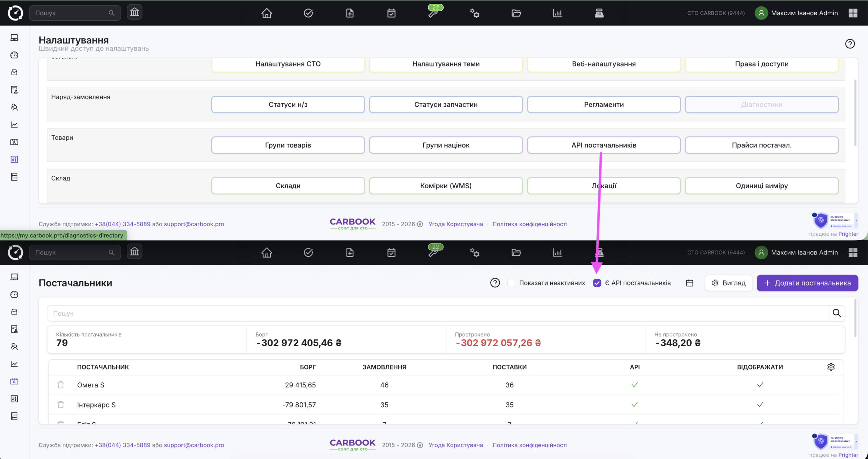Open the home icon in the Налаштування screen's top bar

pos(267,13)
